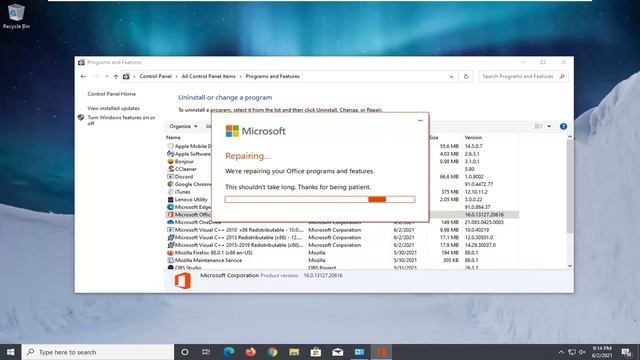640x360 pixels.
Task: Launch Google Chrome from the taskbar
Action: (x=272, y=352)
